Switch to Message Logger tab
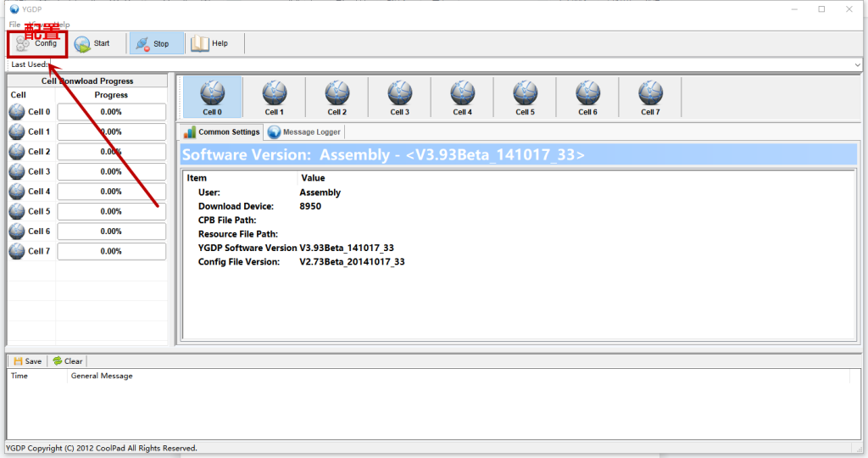Viewport: 868px width, 458px height. coord(304,132)
